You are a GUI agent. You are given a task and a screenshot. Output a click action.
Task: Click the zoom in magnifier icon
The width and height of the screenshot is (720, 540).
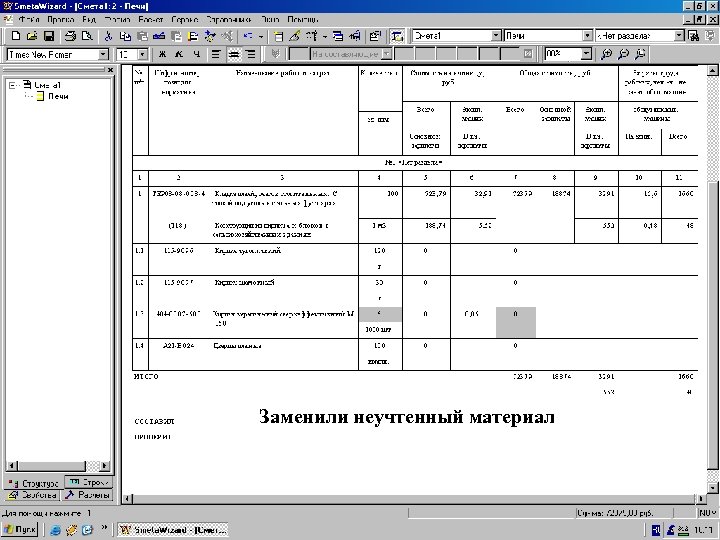[x=607, y=54]
